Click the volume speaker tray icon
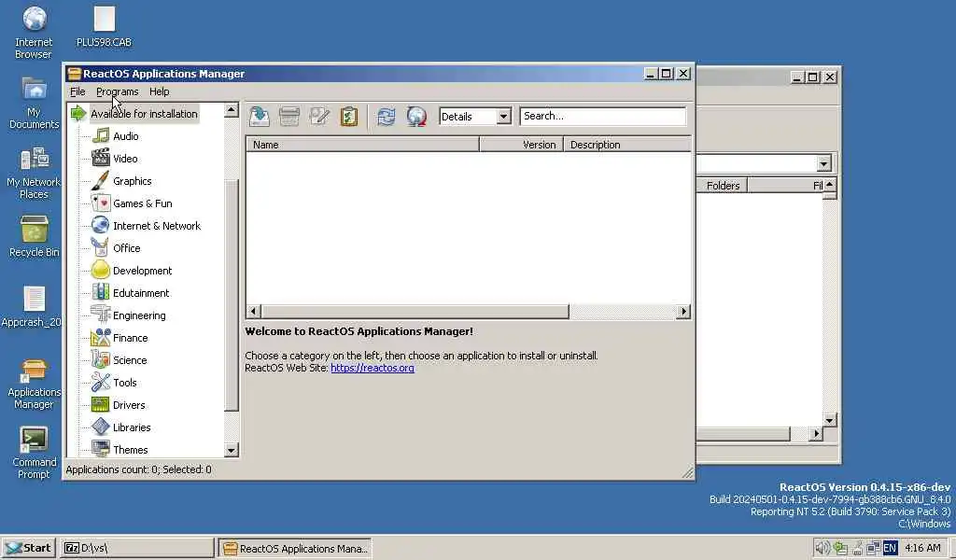Screen dimensions: 956x560 click(822, 548)
